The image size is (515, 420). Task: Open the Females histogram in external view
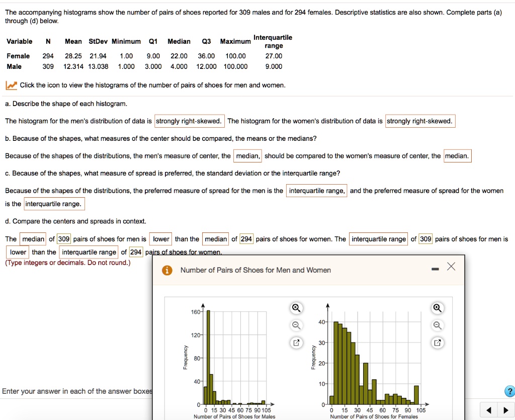point(437,343)
